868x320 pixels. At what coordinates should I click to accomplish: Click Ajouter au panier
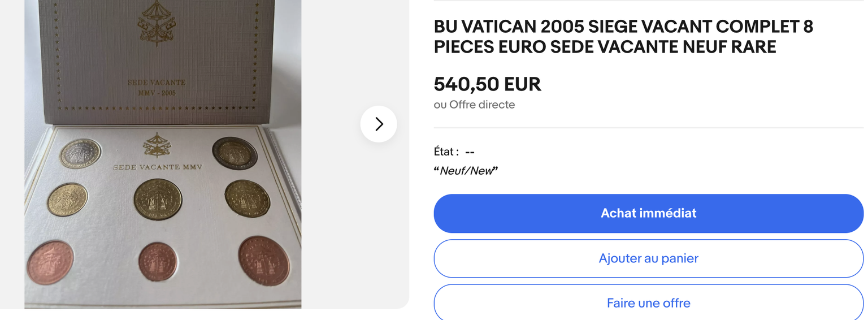click(648, 258)
